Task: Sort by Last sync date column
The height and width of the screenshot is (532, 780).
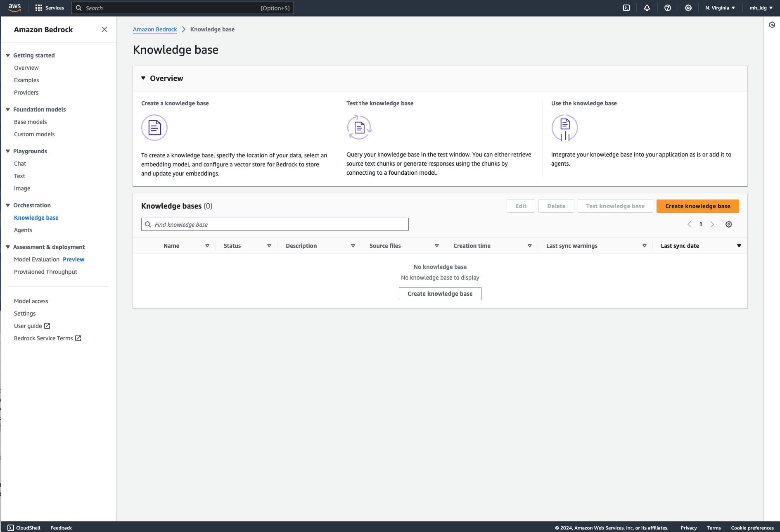Action: click(739, 246)
